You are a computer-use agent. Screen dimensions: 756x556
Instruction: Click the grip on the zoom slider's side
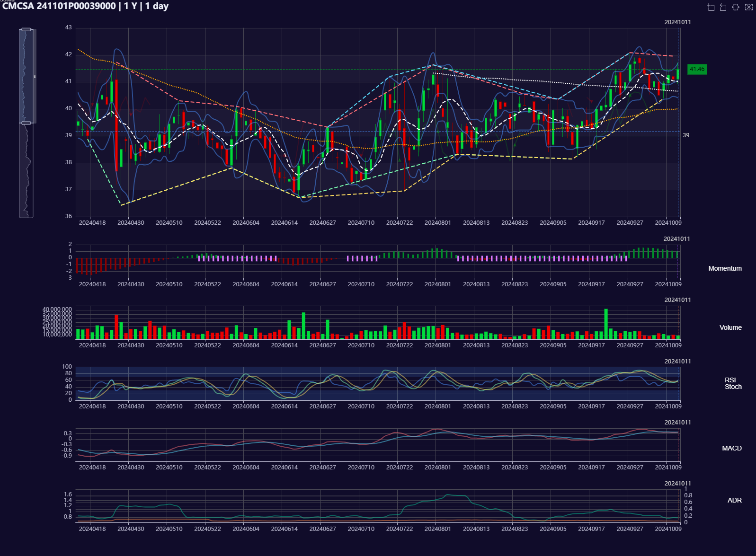pos(35,76)
